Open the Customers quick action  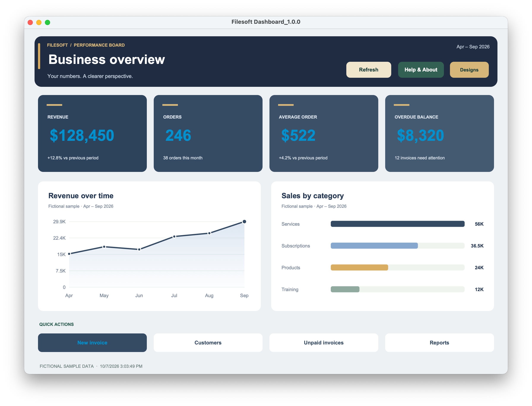[208, 343]
